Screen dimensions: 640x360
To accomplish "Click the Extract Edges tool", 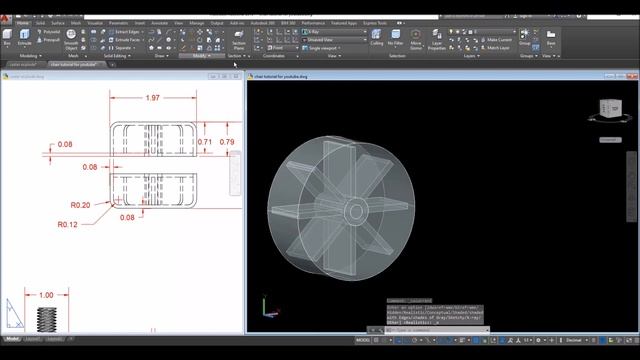I will 125,32.
